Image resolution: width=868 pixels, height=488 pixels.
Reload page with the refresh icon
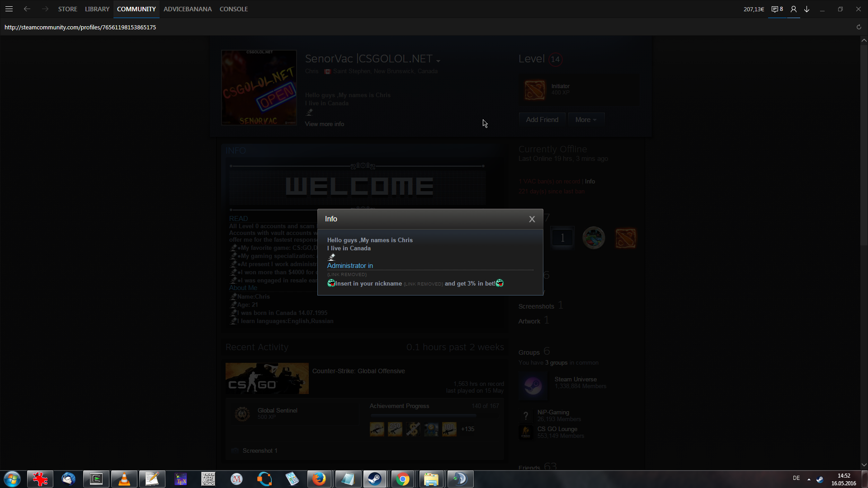[859, 27]
